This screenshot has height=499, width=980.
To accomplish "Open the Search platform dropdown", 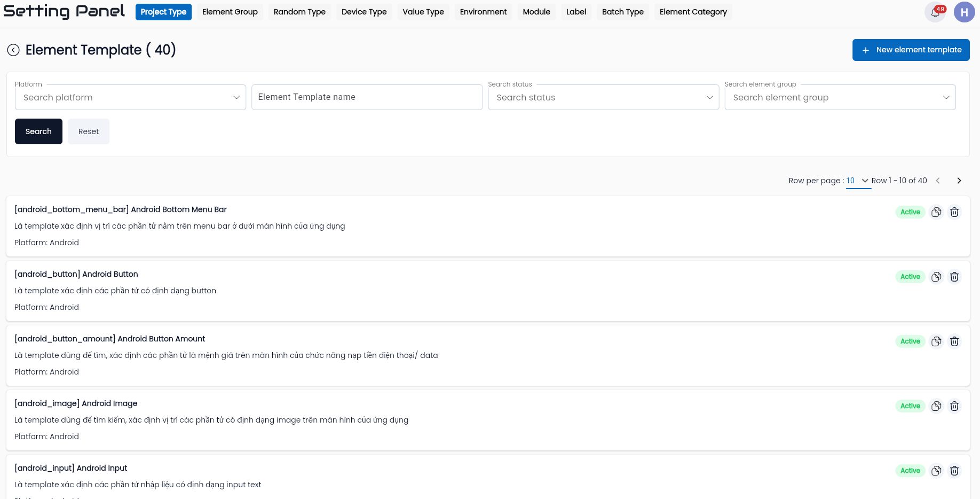I will pos(130,97).
